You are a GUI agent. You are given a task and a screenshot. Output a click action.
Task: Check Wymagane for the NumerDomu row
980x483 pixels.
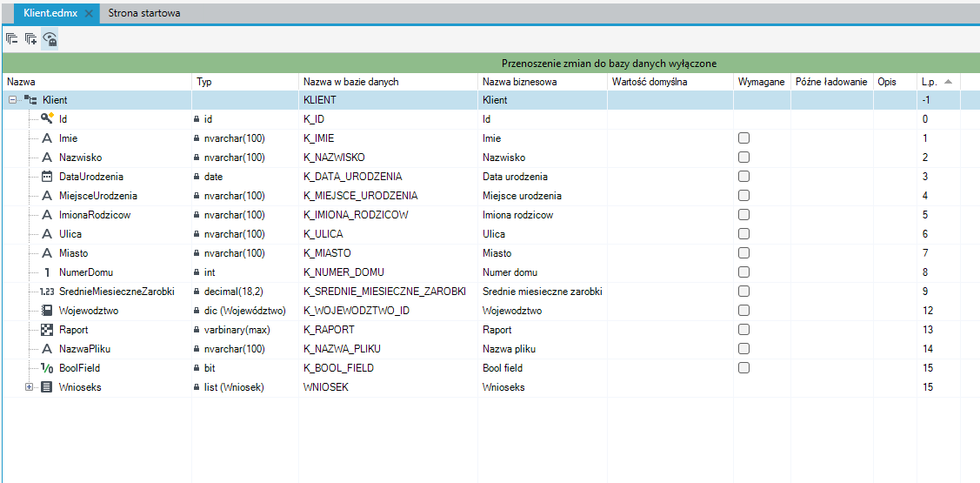[743, 272]
